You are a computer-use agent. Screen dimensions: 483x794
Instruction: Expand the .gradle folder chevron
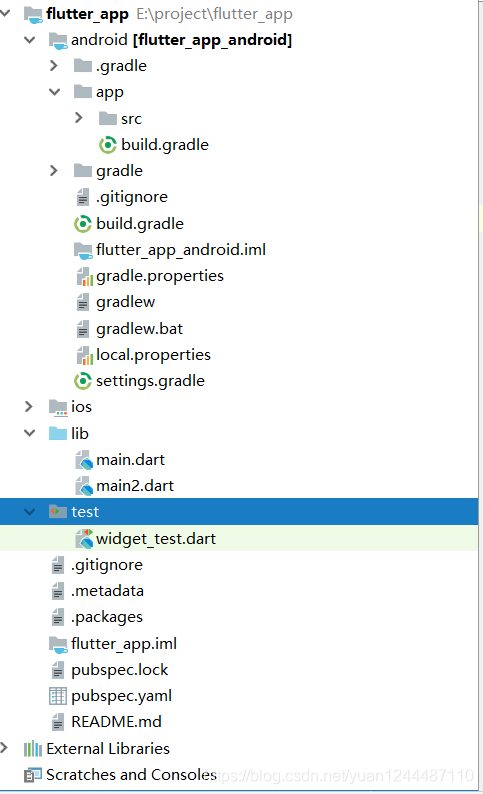click(x=54, y=66)
